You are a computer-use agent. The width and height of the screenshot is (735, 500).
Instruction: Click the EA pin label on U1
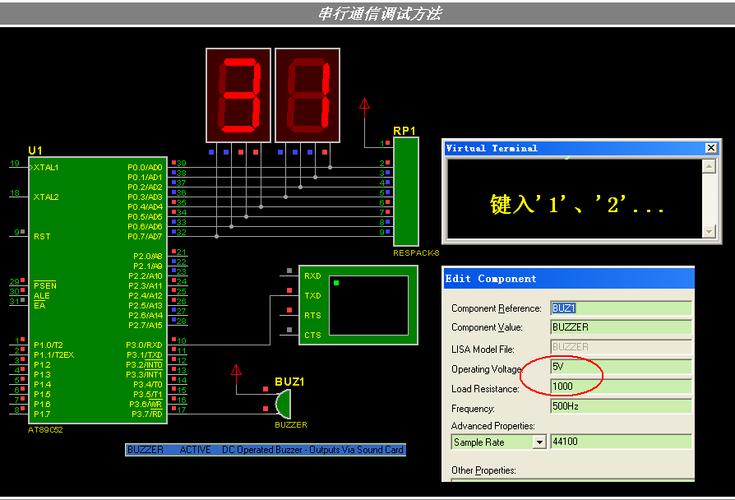coord(39,306)
